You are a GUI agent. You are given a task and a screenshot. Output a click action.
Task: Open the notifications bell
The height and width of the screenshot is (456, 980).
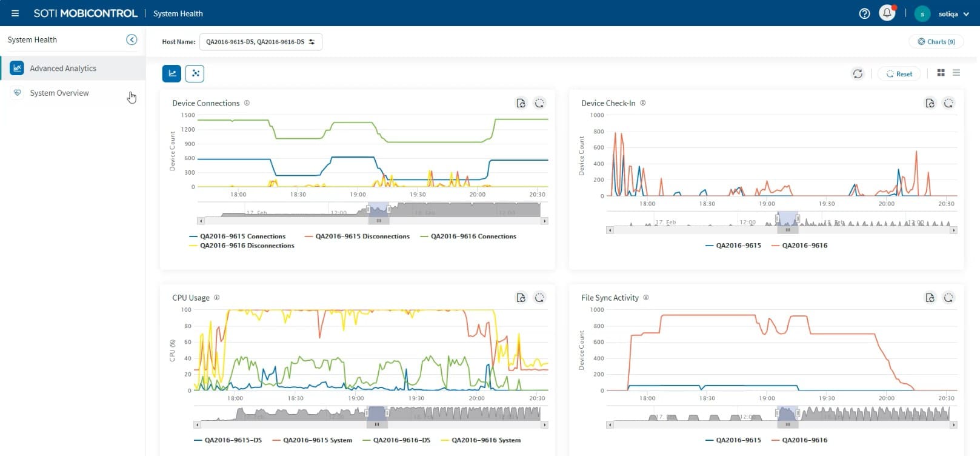(887, 13)
